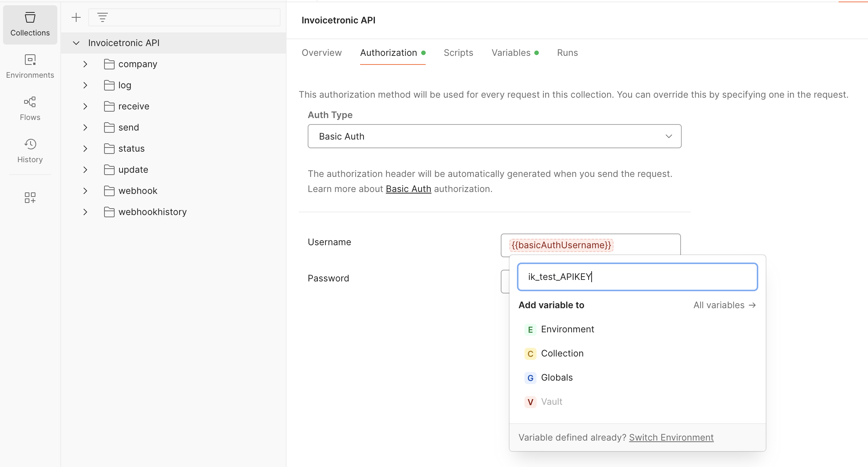The image size is (868, 467).
Task: Collapse the Invoicetronic API collection
Action: pos(76,43)
